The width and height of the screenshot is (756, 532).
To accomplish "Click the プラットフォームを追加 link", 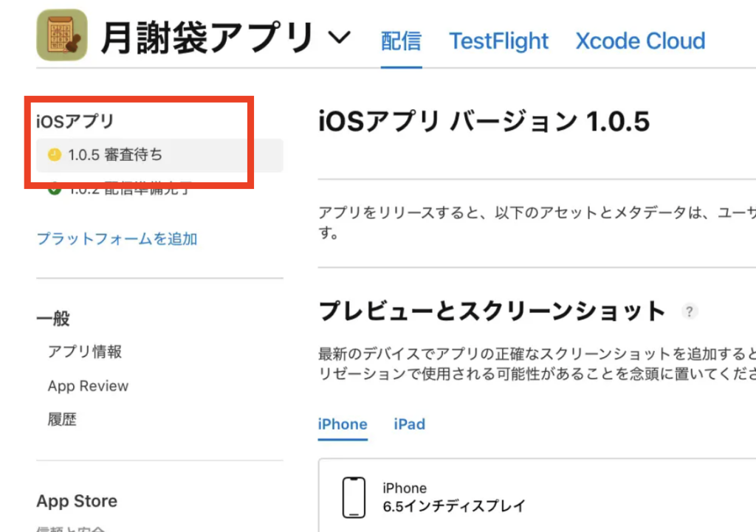I will (117, 238).
